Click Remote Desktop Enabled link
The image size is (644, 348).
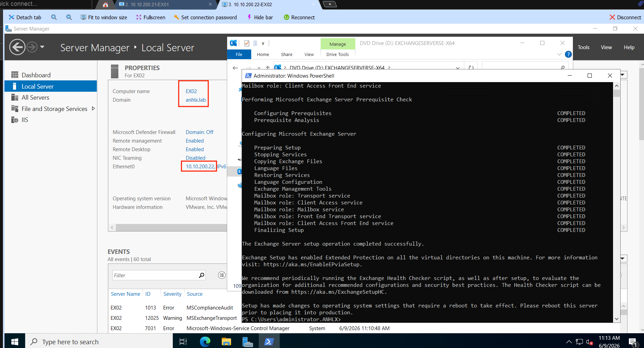(195, 149)
